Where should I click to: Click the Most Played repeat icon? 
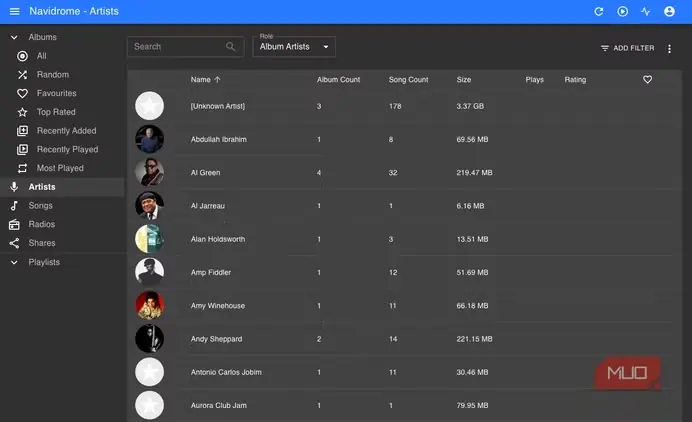coord(23,168)
